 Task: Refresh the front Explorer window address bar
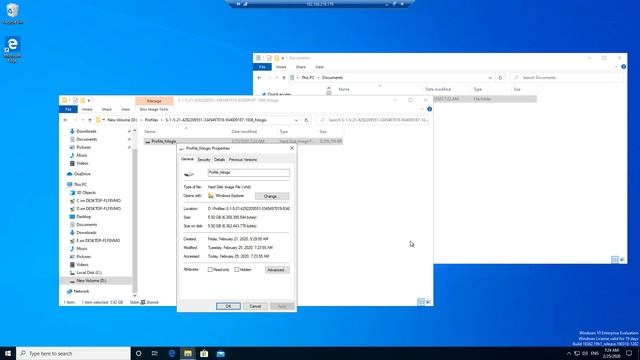coord(306,120)
